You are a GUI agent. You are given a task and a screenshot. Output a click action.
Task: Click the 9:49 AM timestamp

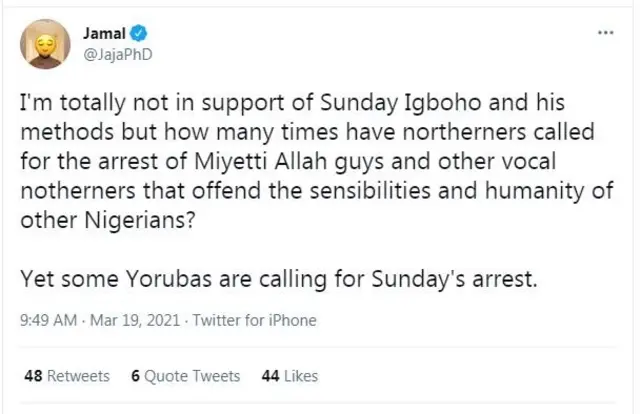pyautogui.click(x=49, y=321)
